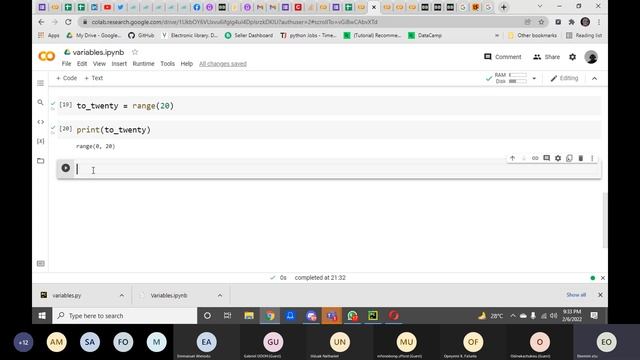
Task: Open the Editing mode dropdown
Action: click(564, 78)
